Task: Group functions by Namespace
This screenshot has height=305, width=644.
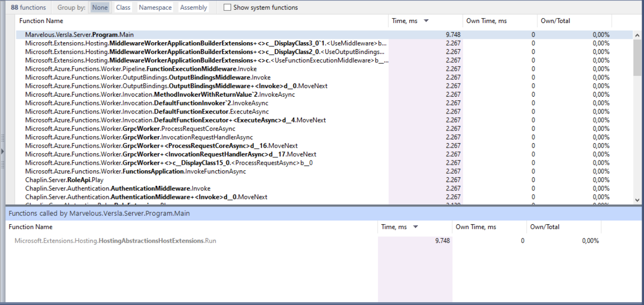Action: pyautogui.click(x=155, y=8)
